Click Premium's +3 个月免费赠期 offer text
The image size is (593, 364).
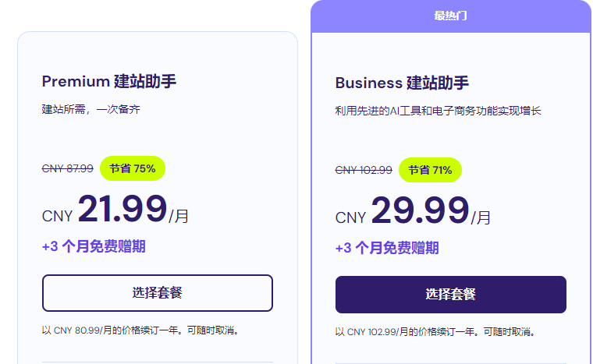pos(94,247)
